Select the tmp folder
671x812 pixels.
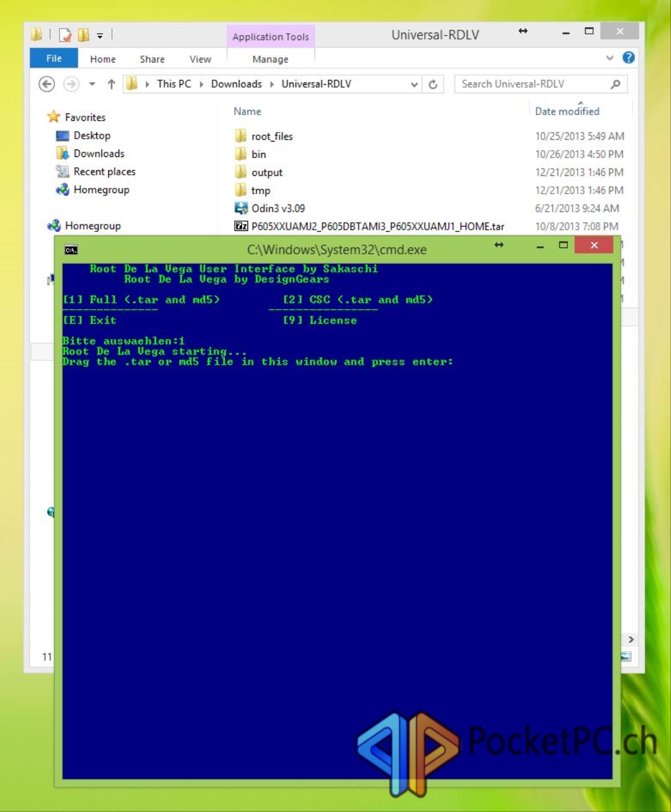[x=260, y=191]
